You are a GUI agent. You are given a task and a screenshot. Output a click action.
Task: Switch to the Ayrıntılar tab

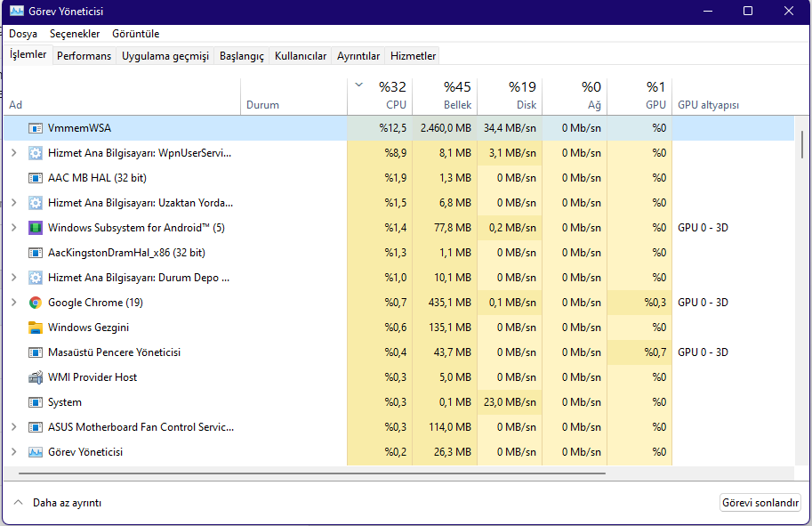tap(358, 55)
